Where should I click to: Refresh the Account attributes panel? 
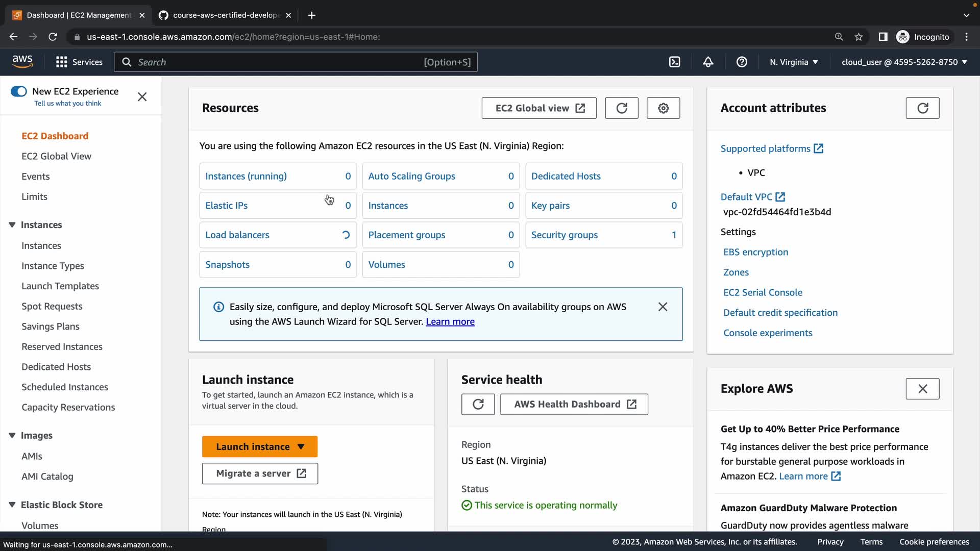coord(922,108)
